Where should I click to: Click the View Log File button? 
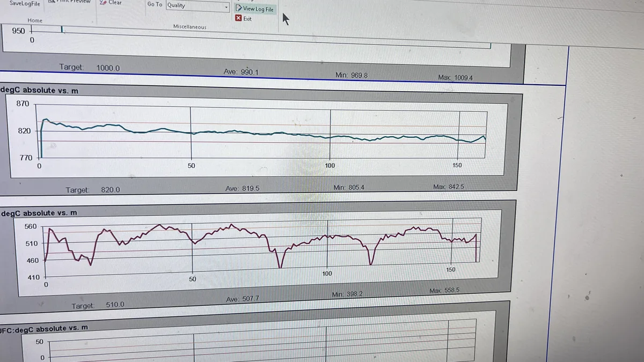pos(254,9)
